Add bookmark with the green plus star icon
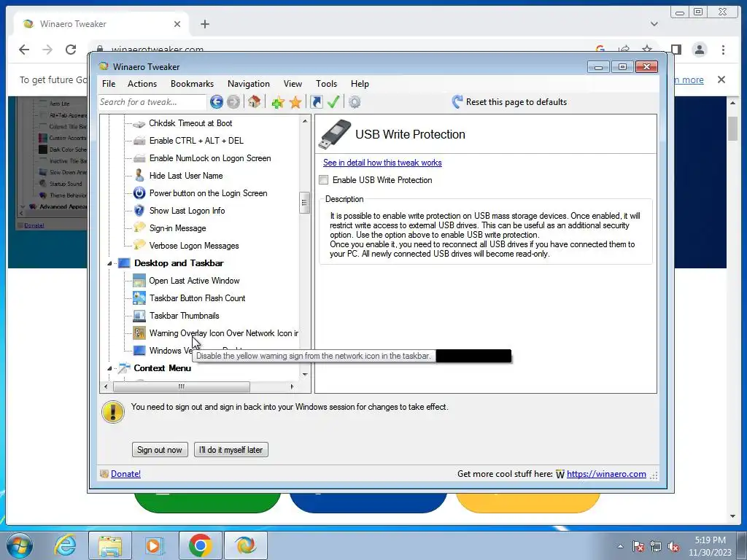 click(278, 102)
